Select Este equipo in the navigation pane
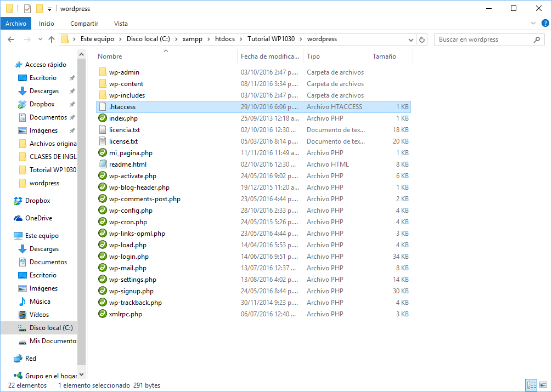 pos(42,236)
